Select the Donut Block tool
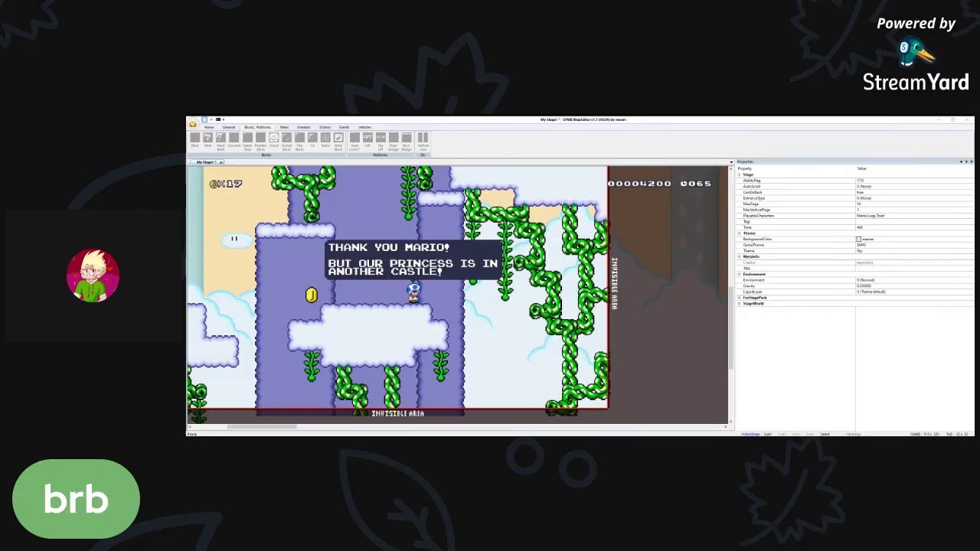This screenshot has width=980, height=551. click(286, 141)
